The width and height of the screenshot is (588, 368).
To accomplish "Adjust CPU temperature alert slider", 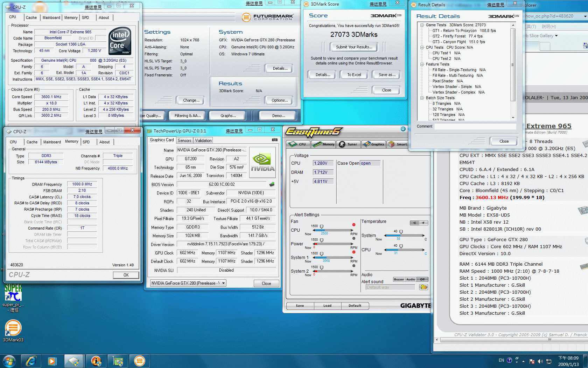I will 401,246.
